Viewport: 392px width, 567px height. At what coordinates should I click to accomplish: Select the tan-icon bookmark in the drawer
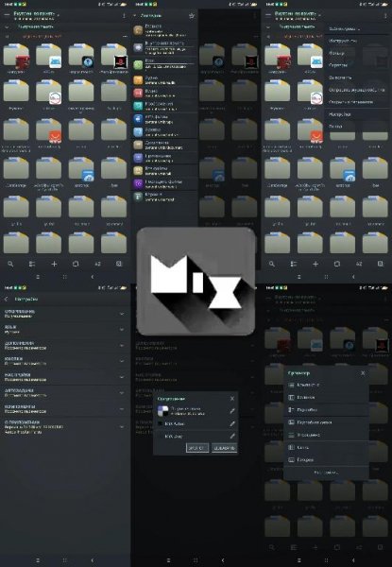[x=164, y=145]
